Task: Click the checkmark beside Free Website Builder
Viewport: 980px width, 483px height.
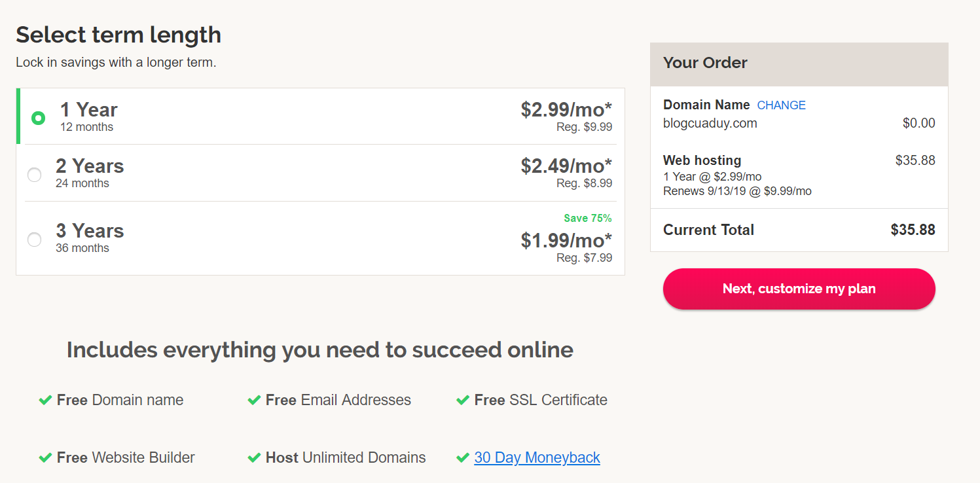Action: 45,457
